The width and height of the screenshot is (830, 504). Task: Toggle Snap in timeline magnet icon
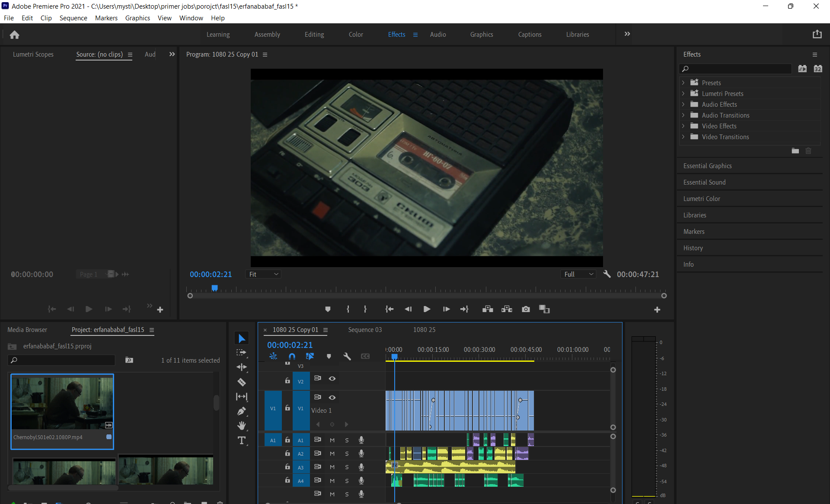click(x=292, y=356)
